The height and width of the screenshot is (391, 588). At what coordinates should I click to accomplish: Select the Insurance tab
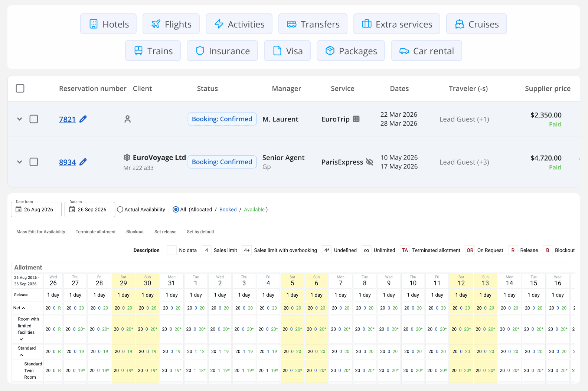[x=222, y=51]
